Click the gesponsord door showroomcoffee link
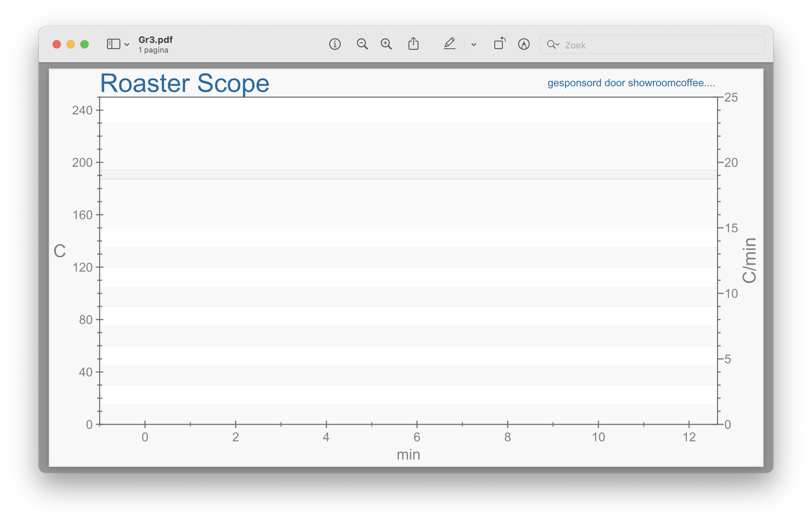 coord(631,83)
